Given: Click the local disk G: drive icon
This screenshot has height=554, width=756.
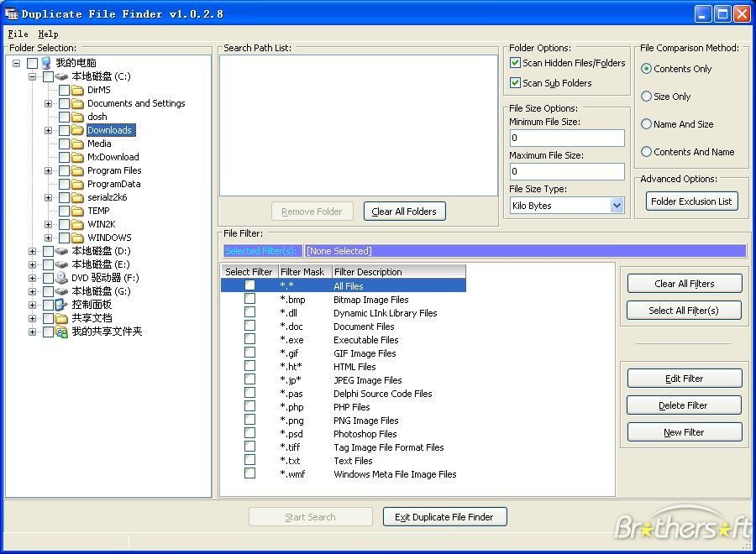Looking at the screenshot, I should click(61, 291).
